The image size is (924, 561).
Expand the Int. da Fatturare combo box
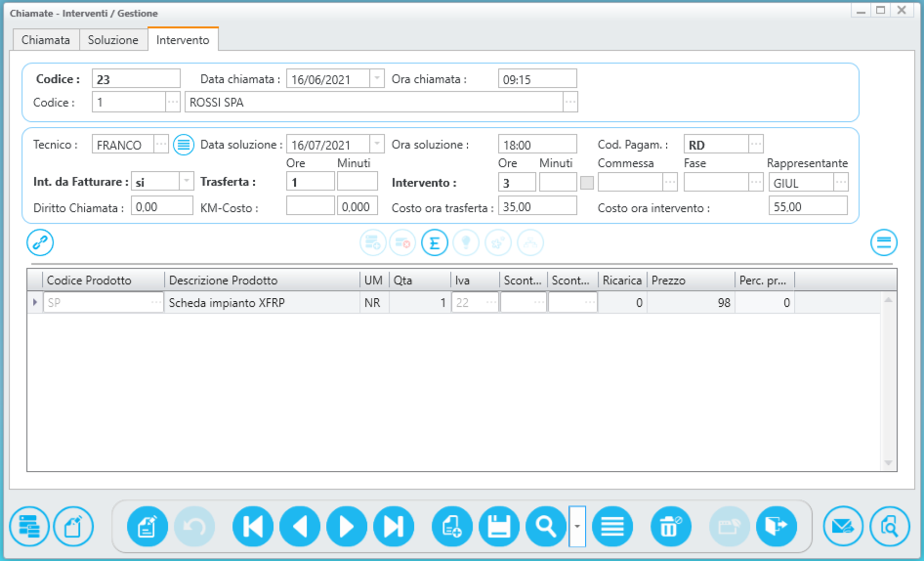coord(187,181)
